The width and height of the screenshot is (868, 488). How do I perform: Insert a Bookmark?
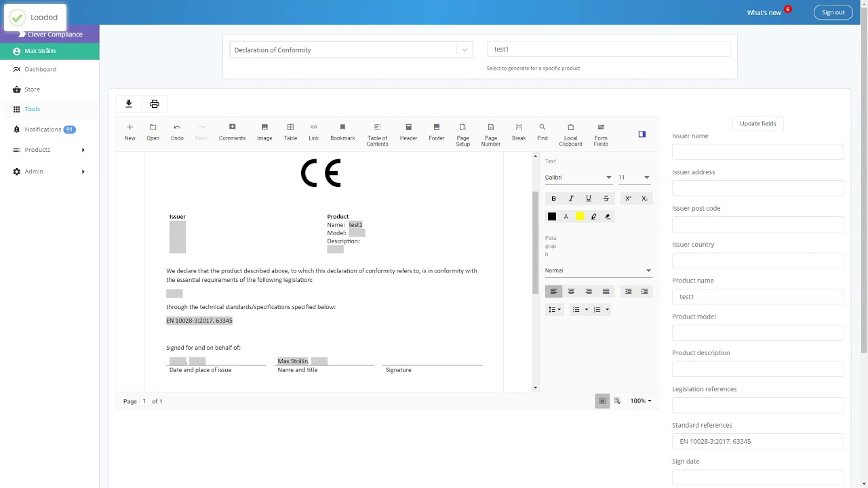point(342,132)
